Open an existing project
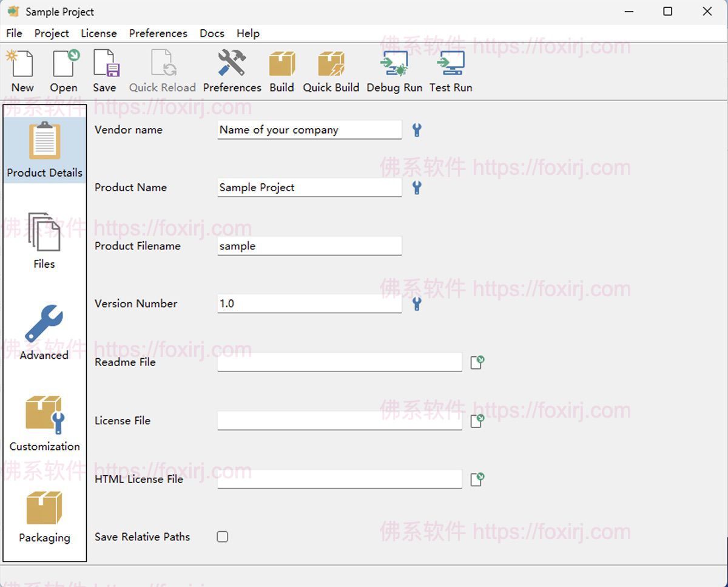 (63, 67)
